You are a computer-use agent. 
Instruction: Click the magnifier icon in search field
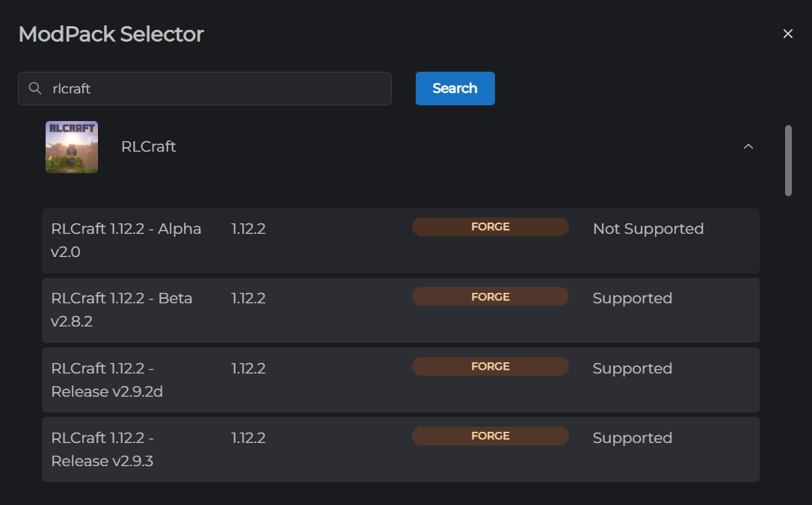click(x=34, y=88)
